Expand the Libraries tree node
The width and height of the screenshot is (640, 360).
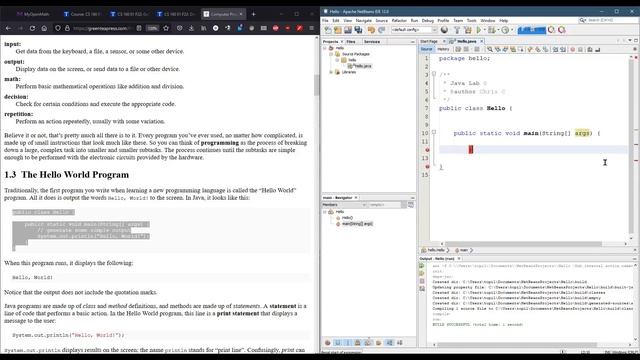point(331,72)
